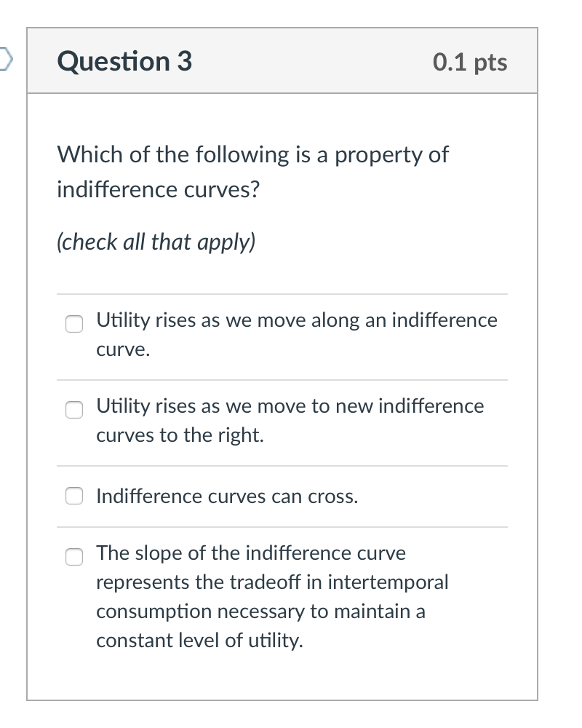Select the label 'Utility rises as we move along an indifference curve'
The image size is (582, 728).
tap(296, 334)
